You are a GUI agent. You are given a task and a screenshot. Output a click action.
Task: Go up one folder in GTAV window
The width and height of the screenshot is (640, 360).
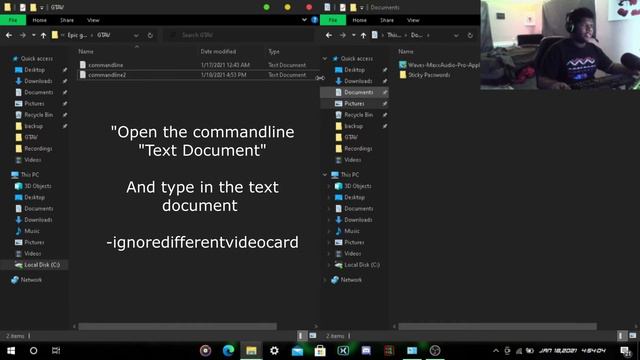tap(43, 36)
